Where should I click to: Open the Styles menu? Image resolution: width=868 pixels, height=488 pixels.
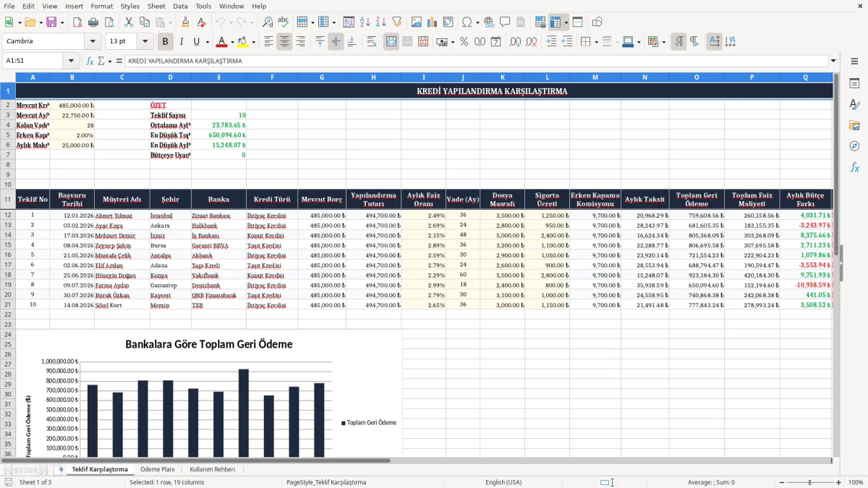pyautogui.click(x=130, y=6)
